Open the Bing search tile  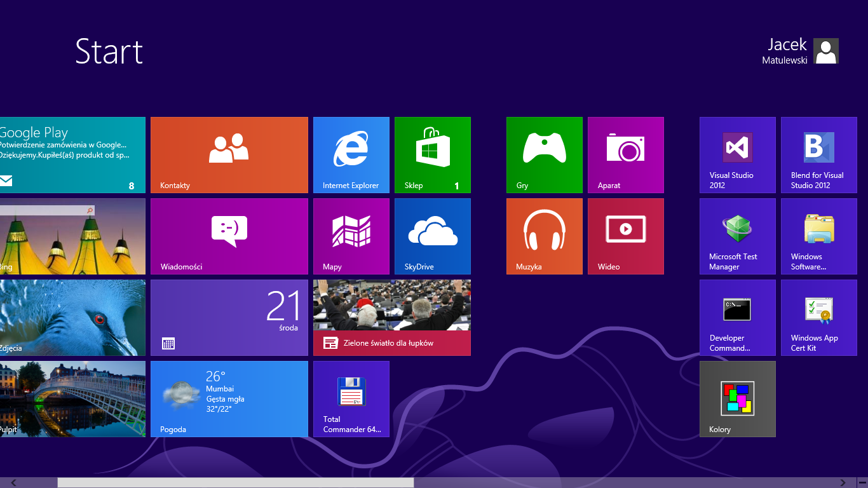pyautogui.click(x=72, y=236)
